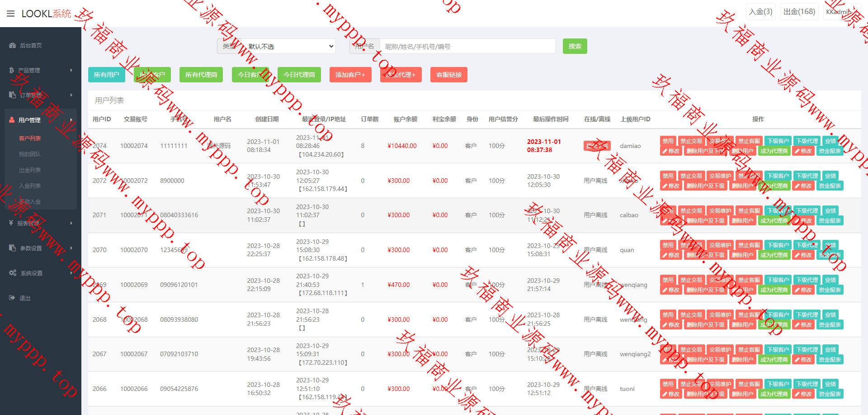Select 今日代理商 filter tab

point(299,75)
